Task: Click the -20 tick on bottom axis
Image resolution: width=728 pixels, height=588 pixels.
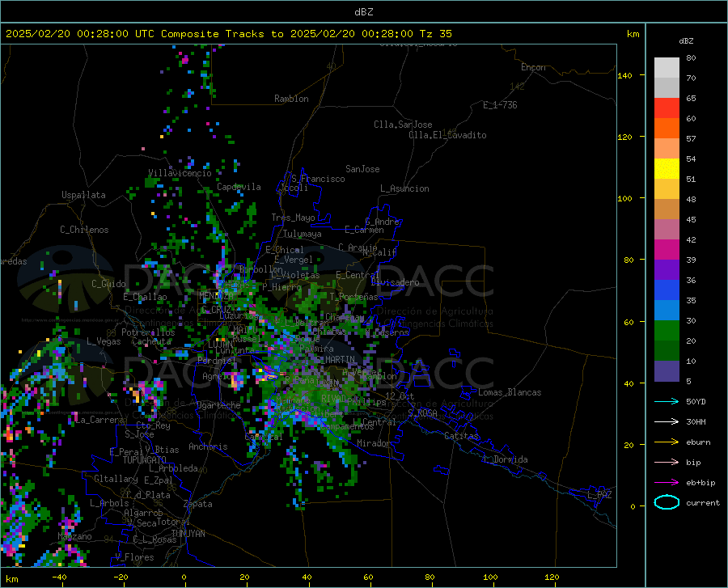Action: [x=121, y=577]
